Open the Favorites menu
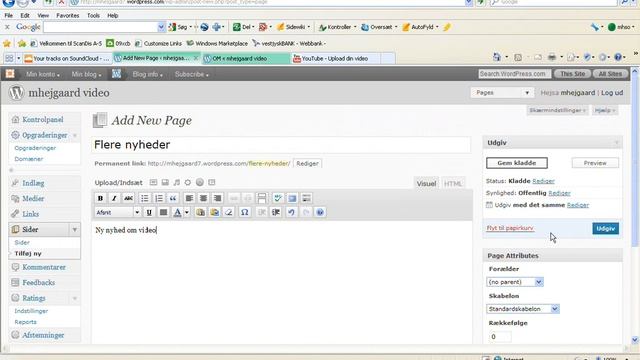This screenshot has height=360, width=640. (68, 16)
